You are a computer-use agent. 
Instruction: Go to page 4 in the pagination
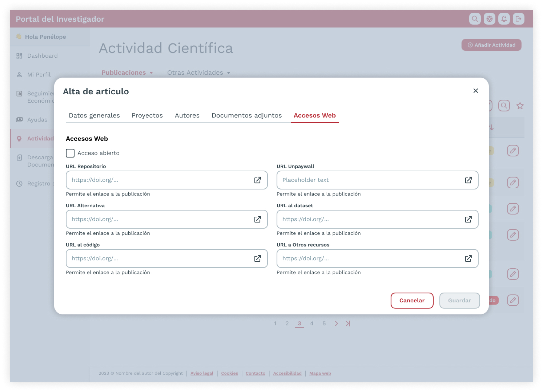click(312, 324)
